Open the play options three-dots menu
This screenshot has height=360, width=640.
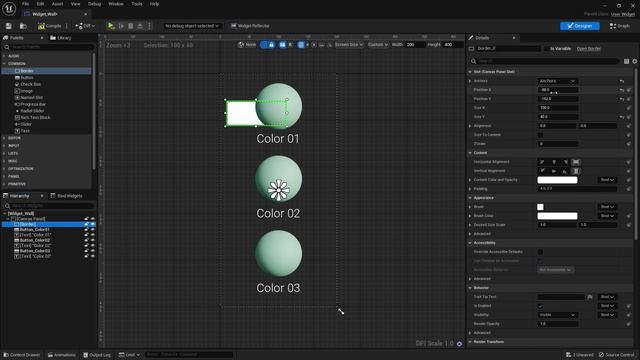149,26
